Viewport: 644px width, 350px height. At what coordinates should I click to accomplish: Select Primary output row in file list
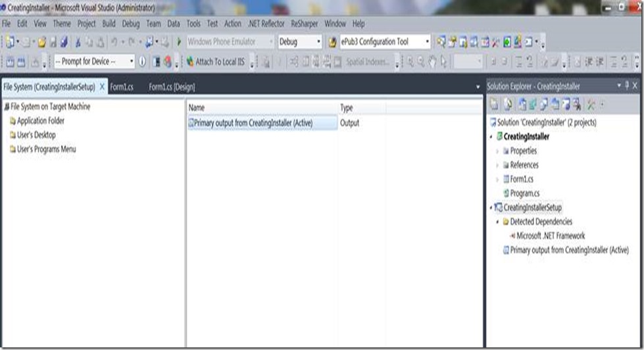[x=253, y=123]
